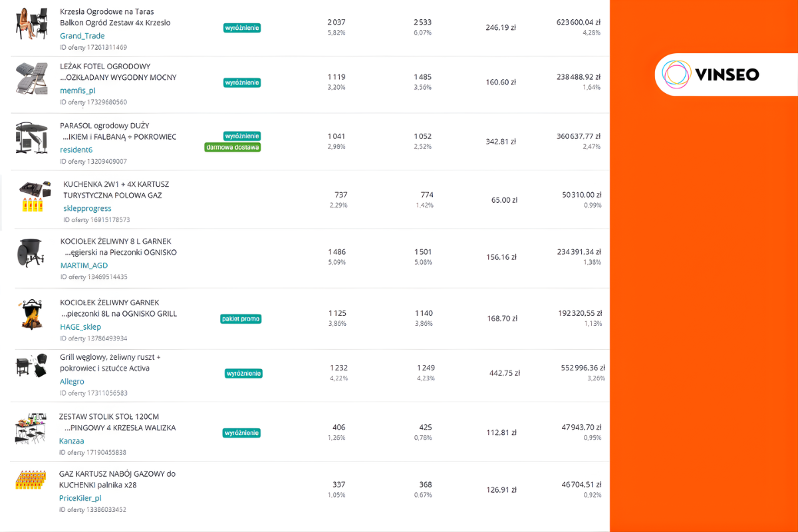
Task: Open seller HAGE_sklep link
Action: tap(80, 327)
